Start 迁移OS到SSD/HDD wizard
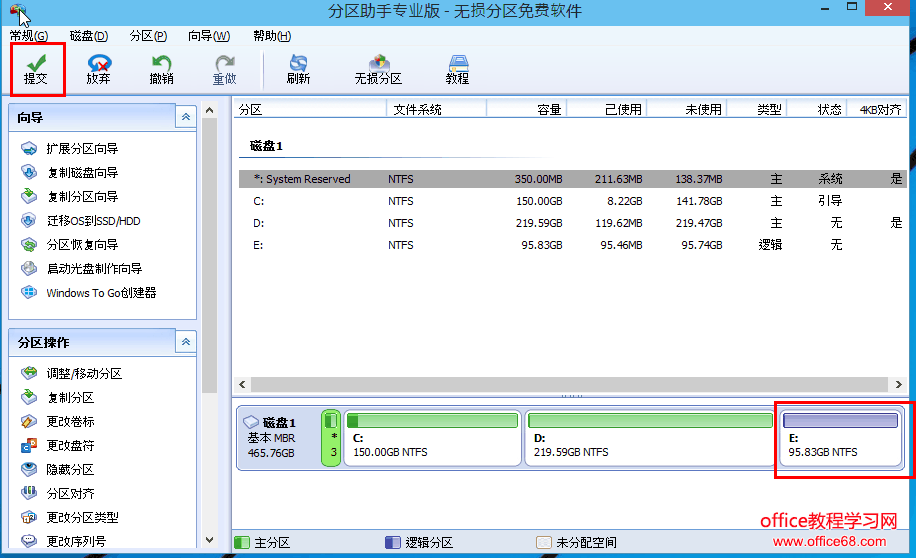 tap(93, 221)
